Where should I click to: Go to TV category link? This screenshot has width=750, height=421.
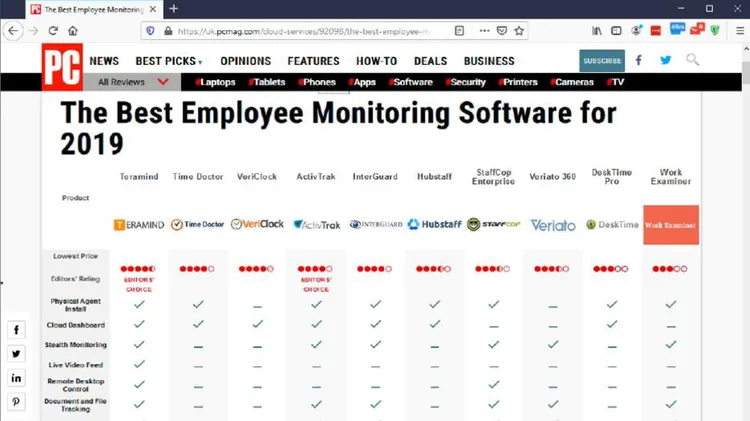coord(615,82)
